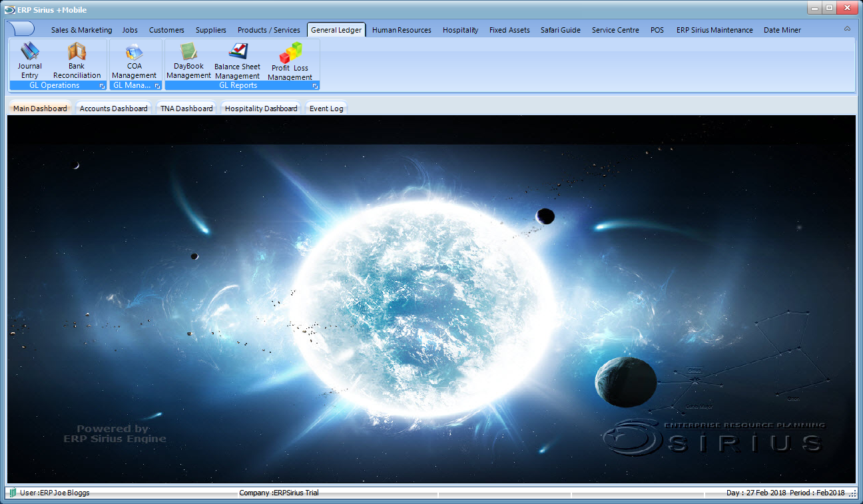
Task: Click the User: ERP Joe Bloggs status text
Action: 55,493
